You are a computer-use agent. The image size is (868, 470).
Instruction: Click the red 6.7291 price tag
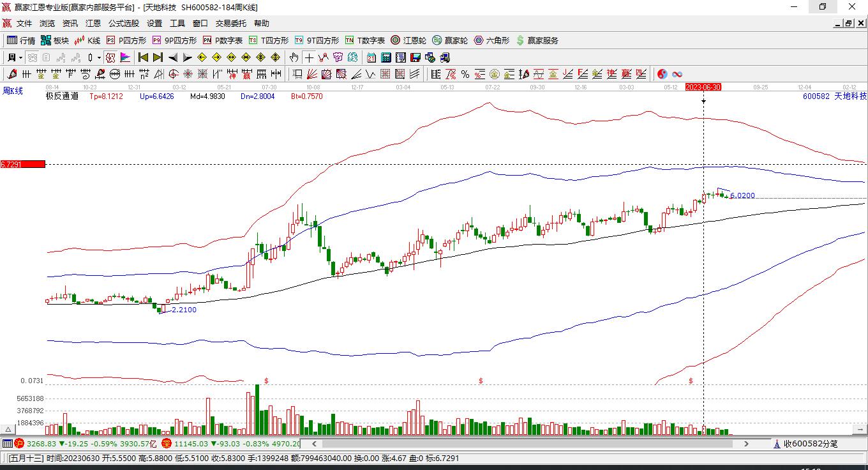(x=23, y=164)
